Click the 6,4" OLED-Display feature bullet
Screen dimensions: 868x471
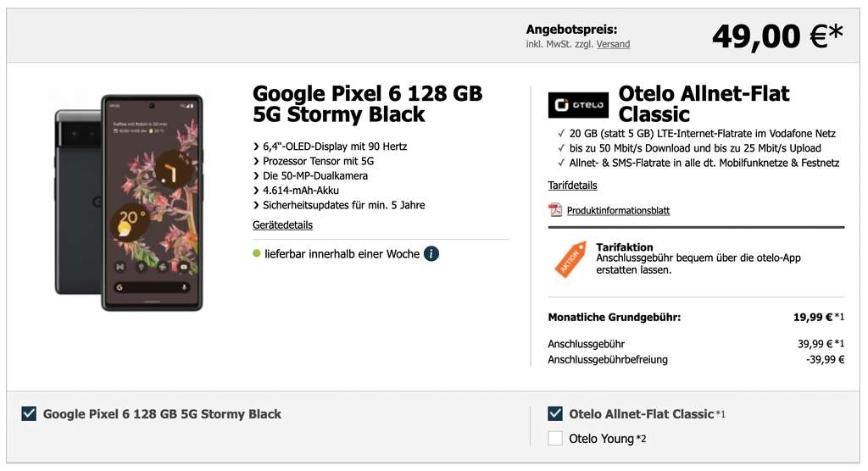335,147
